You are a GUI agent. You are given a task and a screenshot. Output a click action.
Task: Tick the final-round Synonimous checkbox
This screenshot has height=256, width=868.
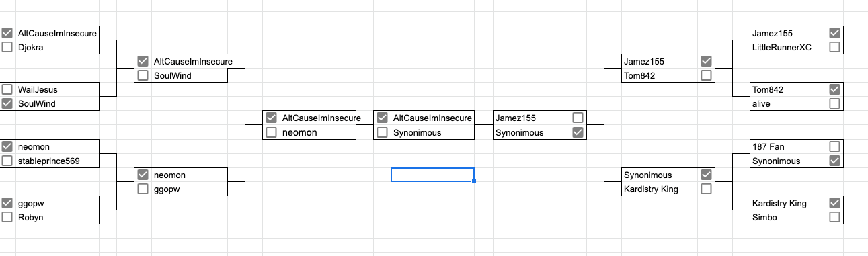point(382,132)
